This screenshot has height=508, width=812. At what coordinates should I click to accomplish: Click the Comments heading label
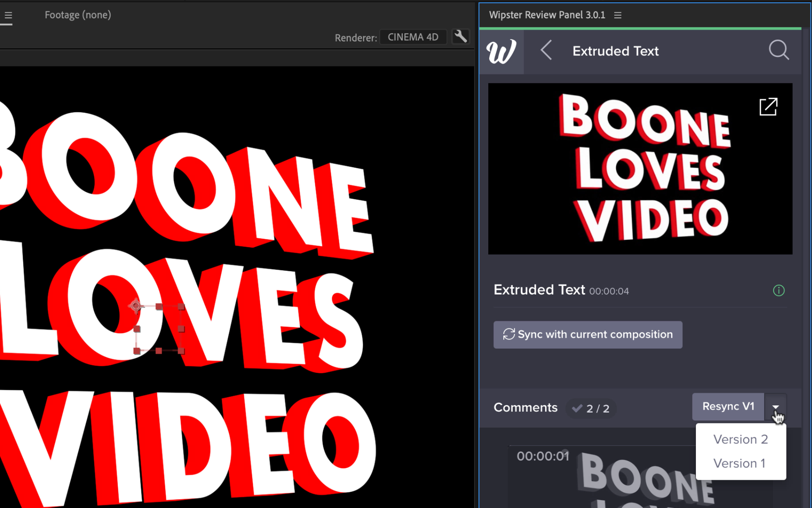point(525,407)
